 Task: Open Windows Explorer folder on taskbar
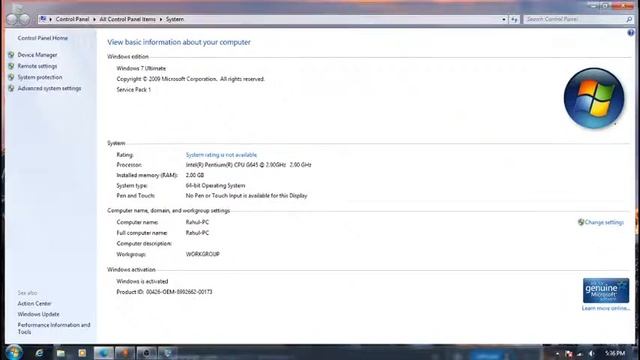click(61, 353)
